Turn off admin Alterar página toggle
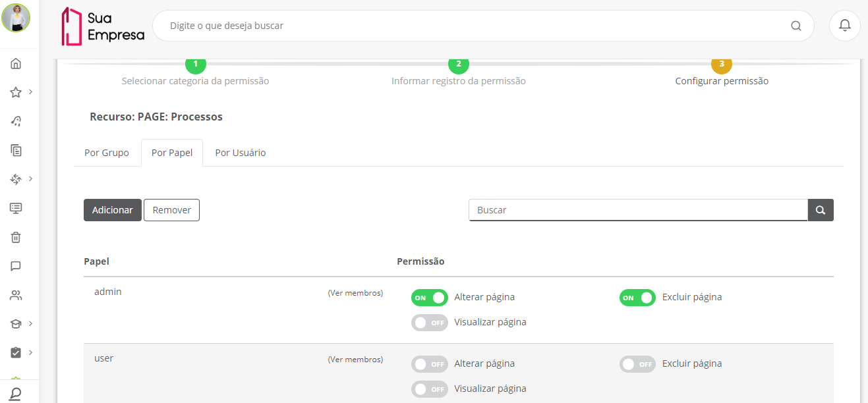This screenshot has height=403, width=868. (x=429, y=298)
